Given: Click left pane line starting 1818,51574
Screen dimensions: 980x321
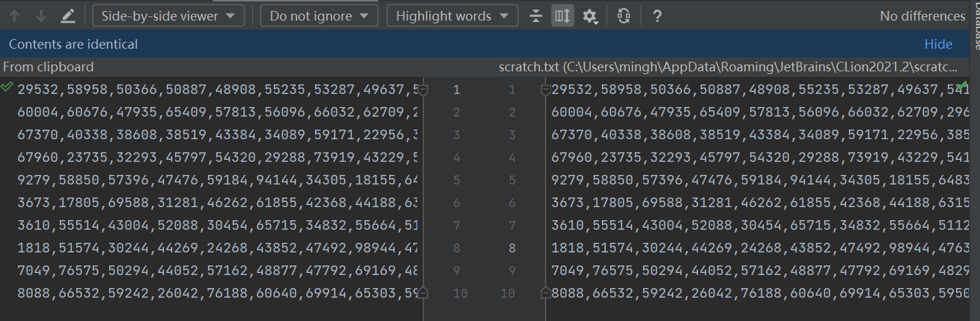Looking at the screenshot, I should [x=218, y=248].
